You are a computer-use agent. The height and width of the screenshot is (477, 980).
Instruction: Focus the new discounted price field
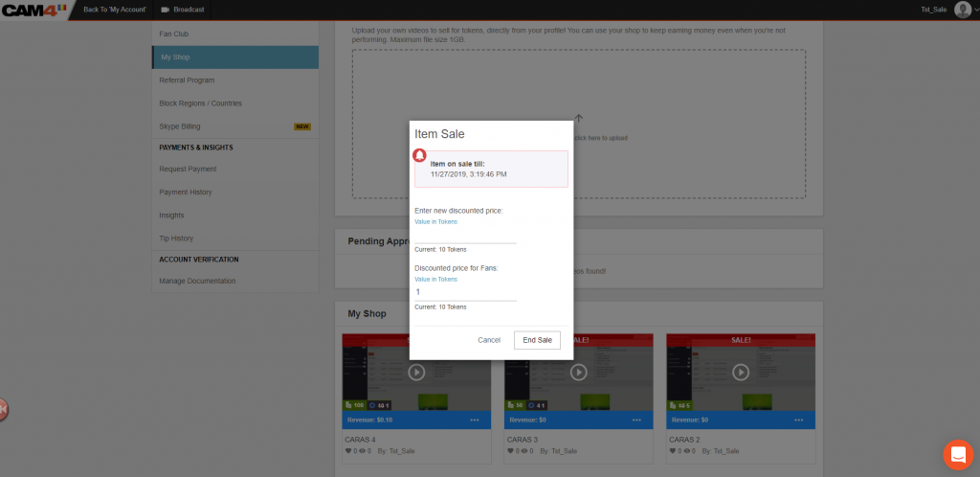click(465, 236)
